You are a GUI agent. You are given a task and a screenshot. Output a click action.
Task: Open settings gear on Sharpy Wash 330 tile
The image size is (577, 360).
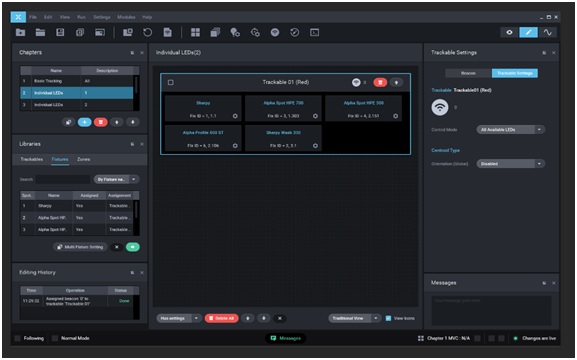[315, 146]
